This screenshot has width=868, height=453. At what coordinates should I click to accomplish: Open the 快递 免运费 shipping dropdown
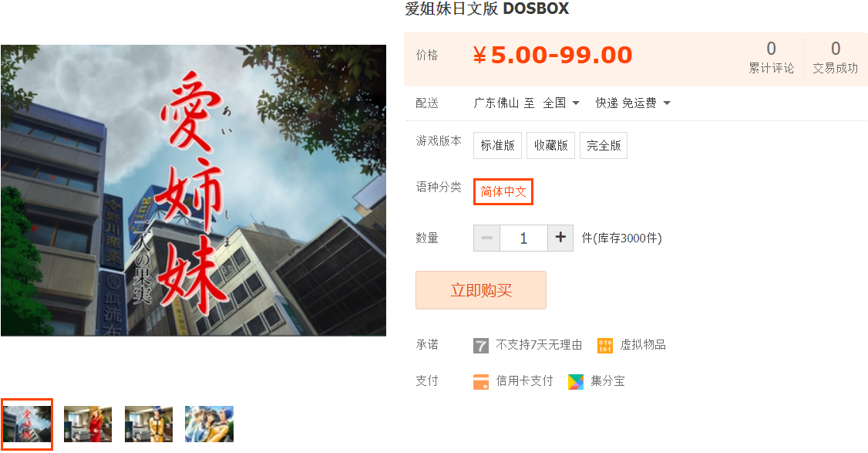[x=633, y=103]
